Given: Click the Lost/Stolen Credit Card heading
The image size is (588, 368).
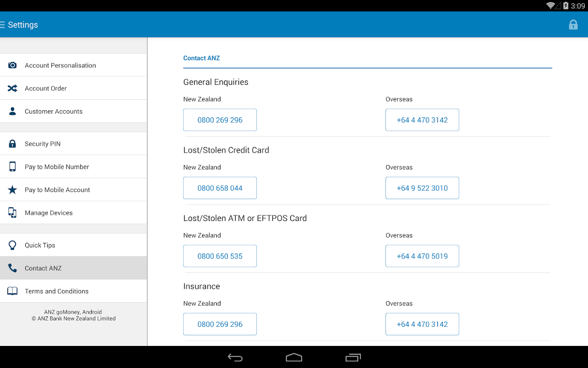Looking at the screenshot, I should pyautogui.click(x=226, y=150).
